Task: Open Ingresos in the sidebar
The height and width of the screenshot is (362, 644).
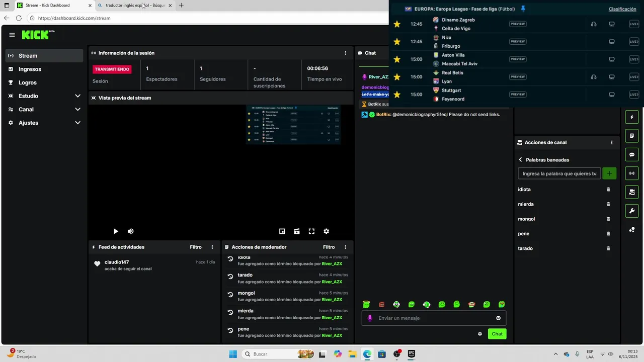Action: pos(44,69)
